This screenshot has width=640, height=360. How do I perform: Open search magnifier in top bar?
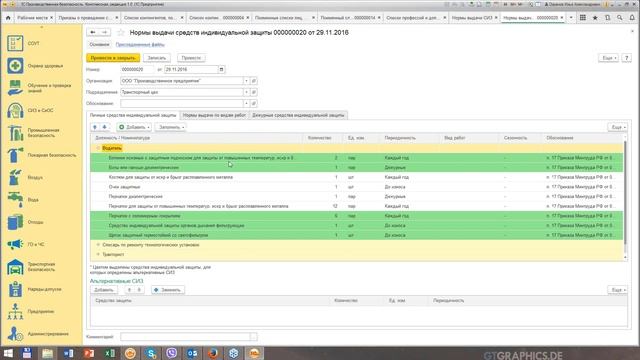pyautogui.click(x=620, y=18)
